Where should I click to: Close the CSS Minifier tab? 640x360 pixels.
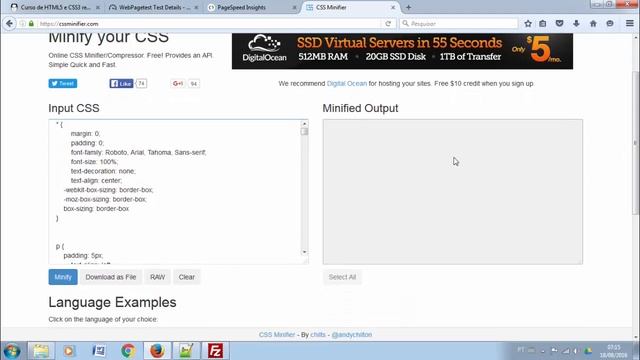[393, 7]
